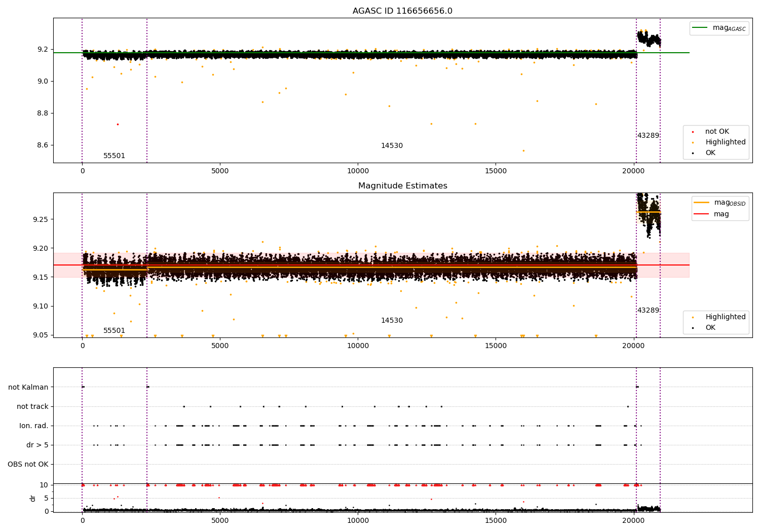Image resolution: width=760 pixels, height=532 pixels.
Task: Select the green mag AGASC legend entry
Action: click(719, 28)
